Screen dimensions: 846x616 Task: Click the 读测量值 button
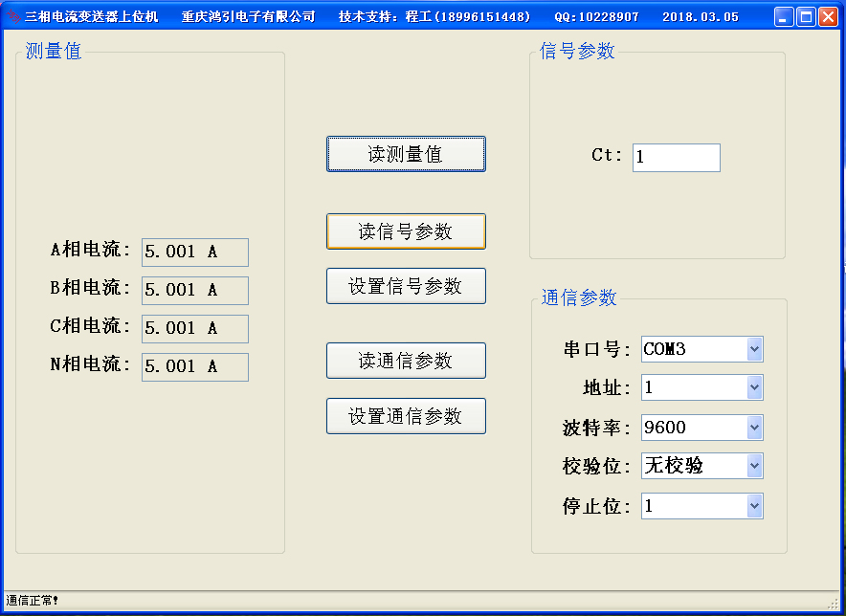[406, 154]
